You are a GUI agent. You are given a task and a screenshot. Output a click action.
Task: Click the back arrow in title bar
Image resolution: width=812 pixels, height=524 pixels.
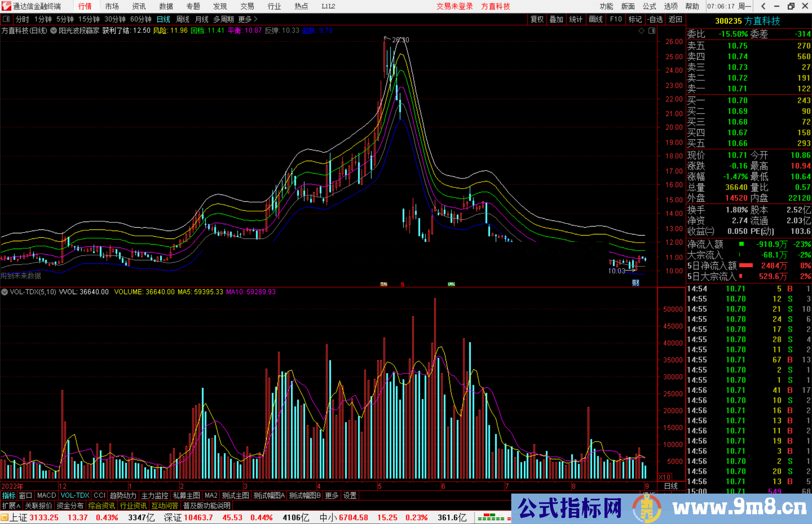(763, 6)
